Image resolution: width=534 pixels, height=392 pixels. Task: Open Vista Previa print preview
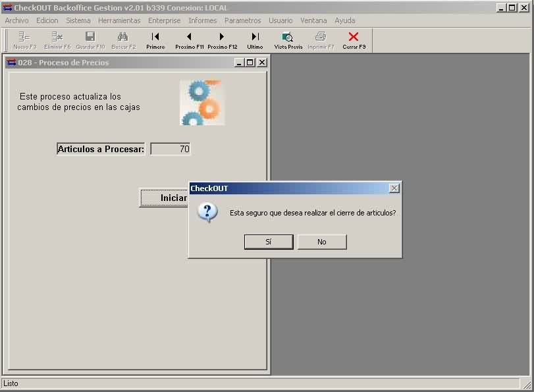(x=288, y=40)
